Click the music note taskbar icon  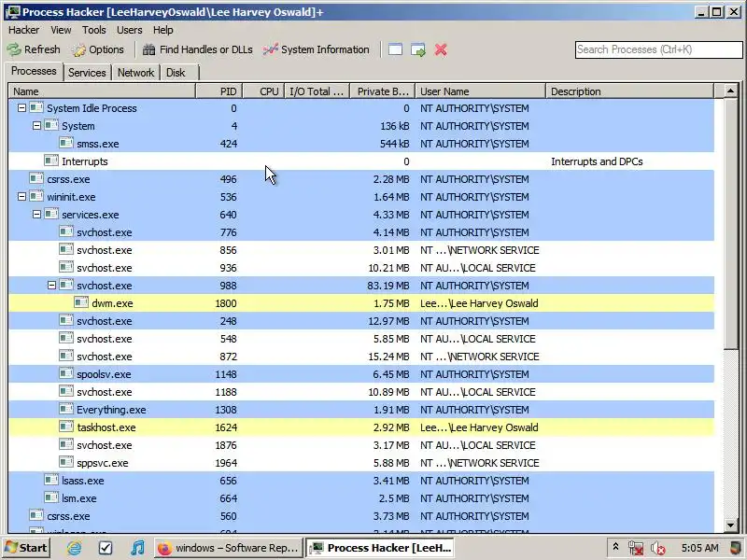click(x=137, y=548)
